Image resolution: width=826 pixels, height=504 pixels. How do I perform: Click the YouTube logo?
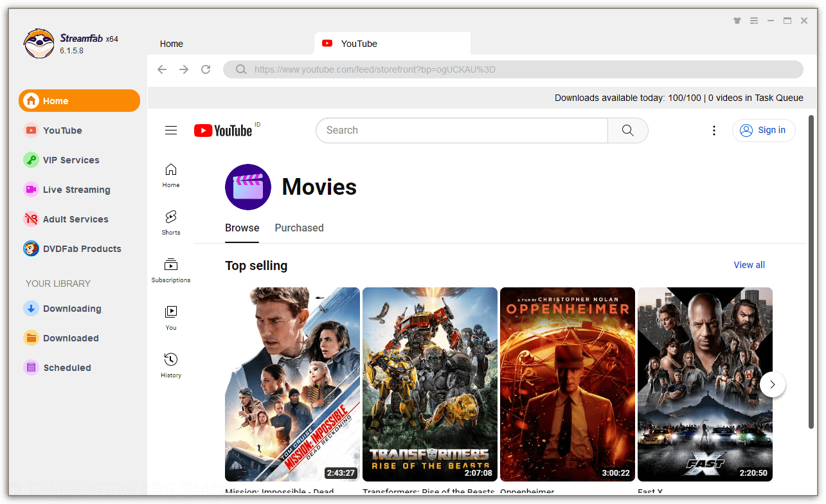(223, 130)
